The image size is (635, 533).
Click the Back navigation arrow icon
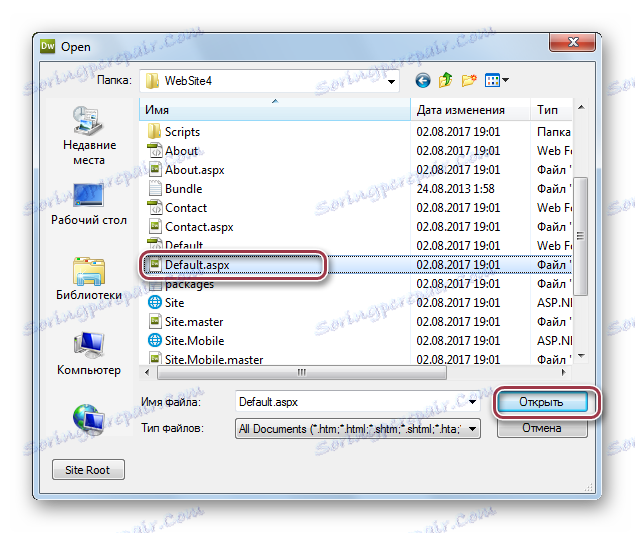(x=423, y=80)
